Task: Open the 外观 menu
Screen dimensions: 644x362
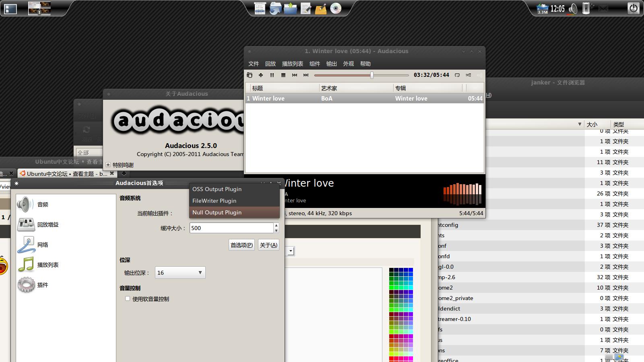Action: pos(349,64)
